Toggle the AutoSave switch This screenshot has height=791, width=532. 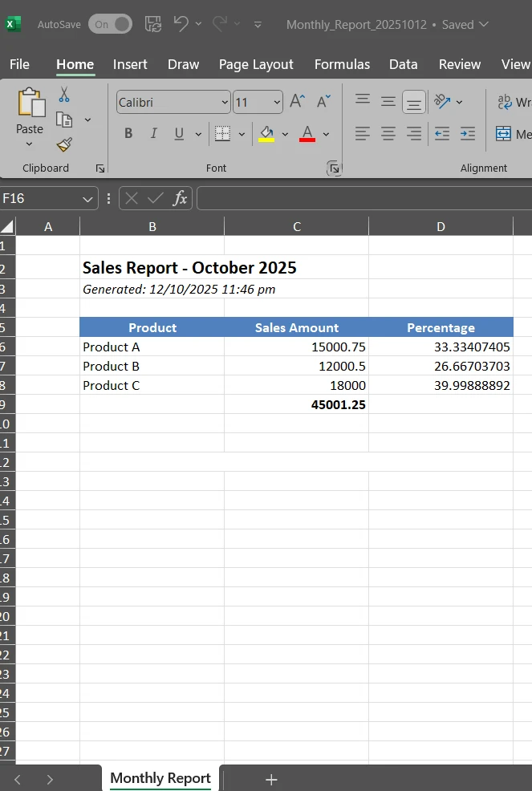coord(110,24)
